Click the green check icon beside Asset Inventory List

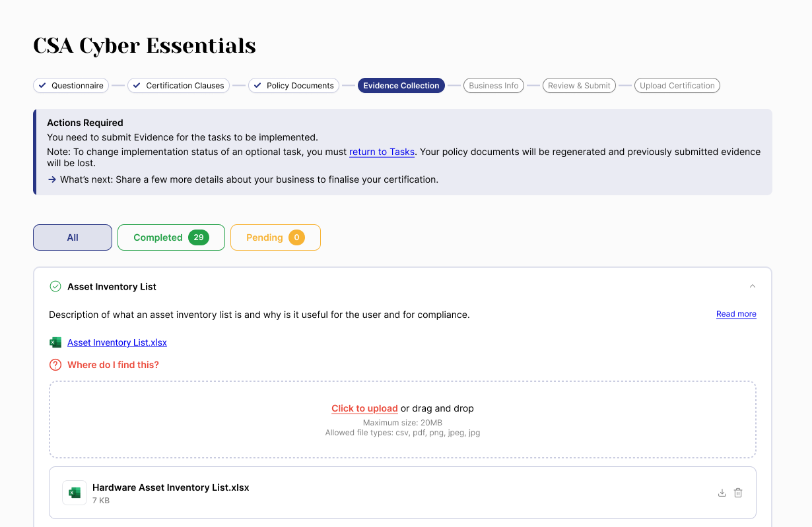tap(55, 286)
